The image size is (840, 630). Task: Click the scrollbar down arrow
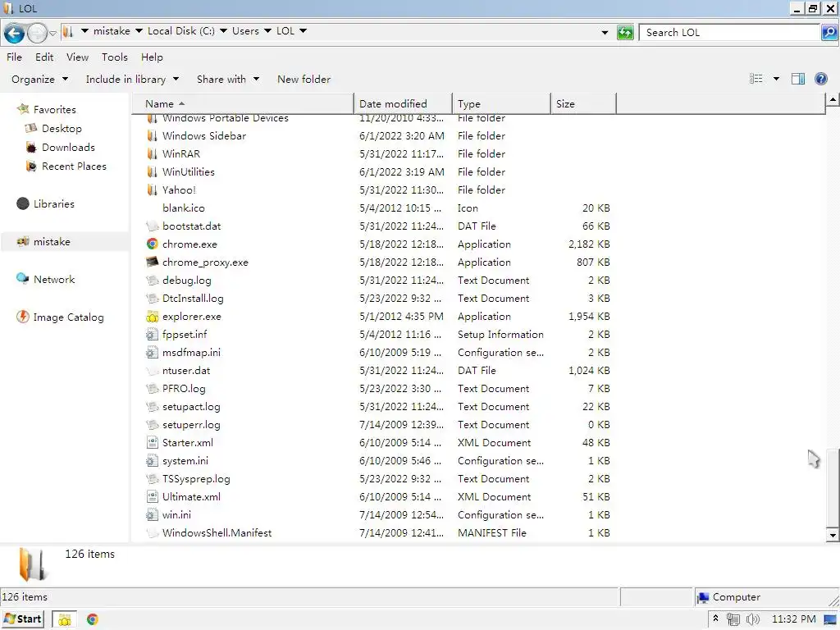pos(832,535)
